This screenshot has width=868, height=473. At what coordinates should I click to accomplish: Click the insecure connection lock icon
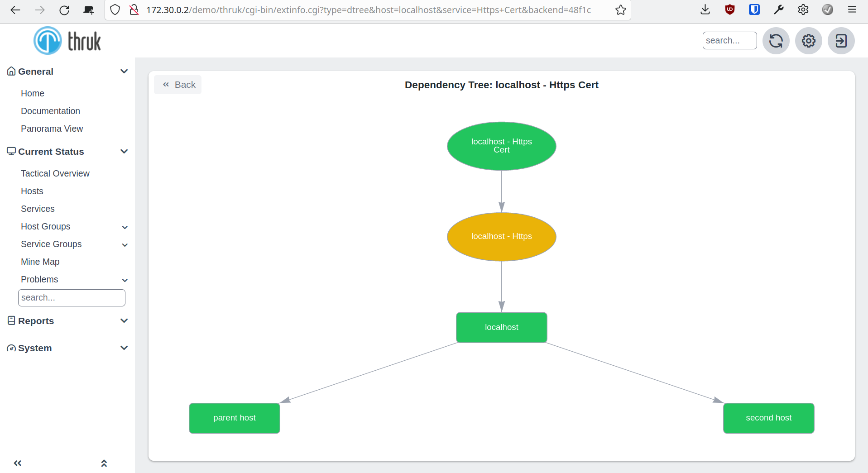tap(134, 10)
